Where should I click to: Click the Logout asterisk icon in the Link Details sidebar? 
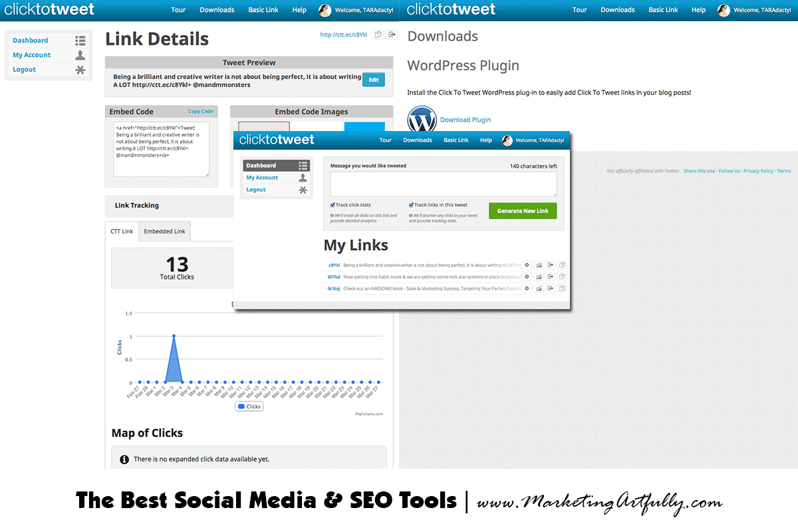[80, 70]
